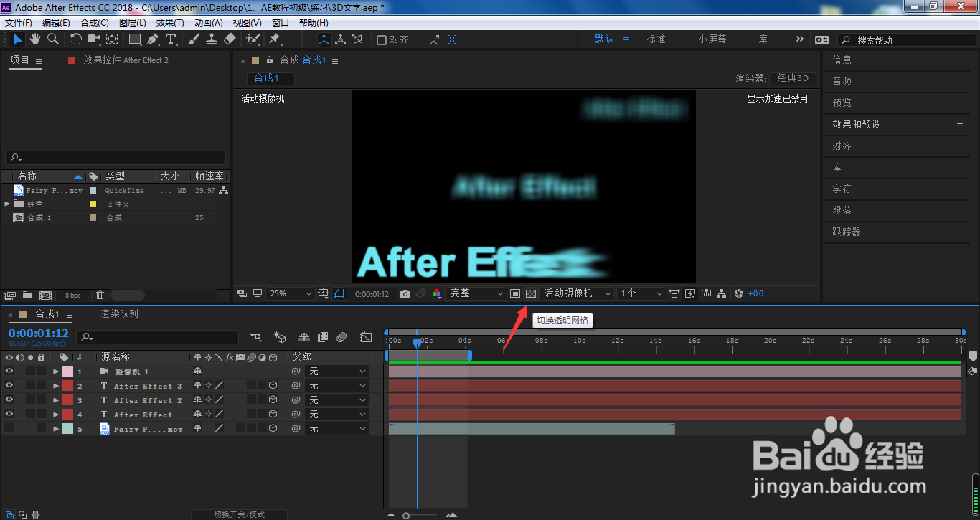
Task: Select the Selection arrow tool
Action: (x=17, y=39)
